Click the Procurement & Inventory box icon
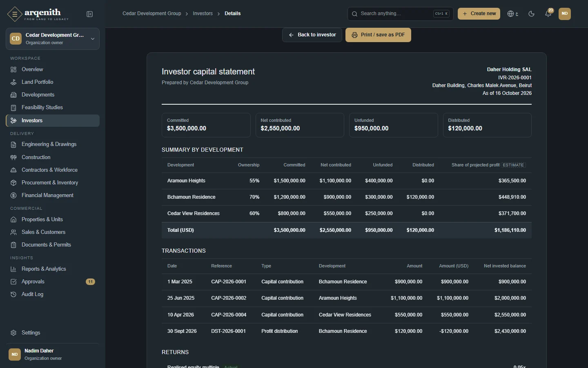 coord(13,183)
